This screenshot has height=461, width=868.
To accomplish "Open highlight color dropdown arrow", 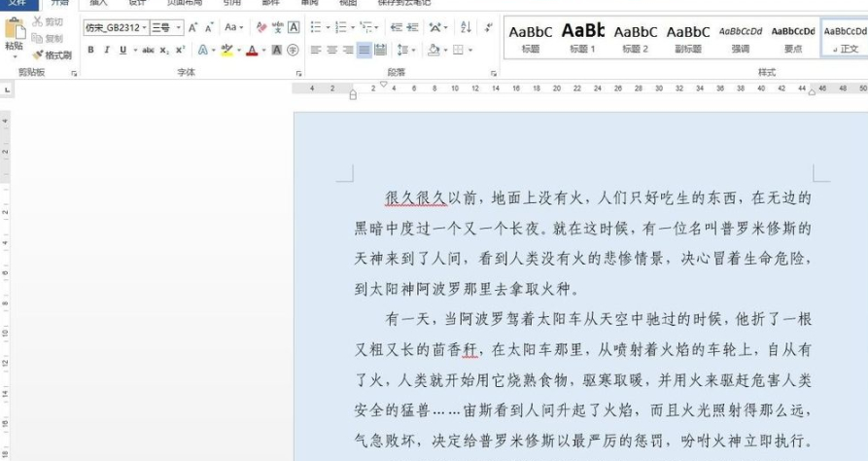I will point(239,51).
